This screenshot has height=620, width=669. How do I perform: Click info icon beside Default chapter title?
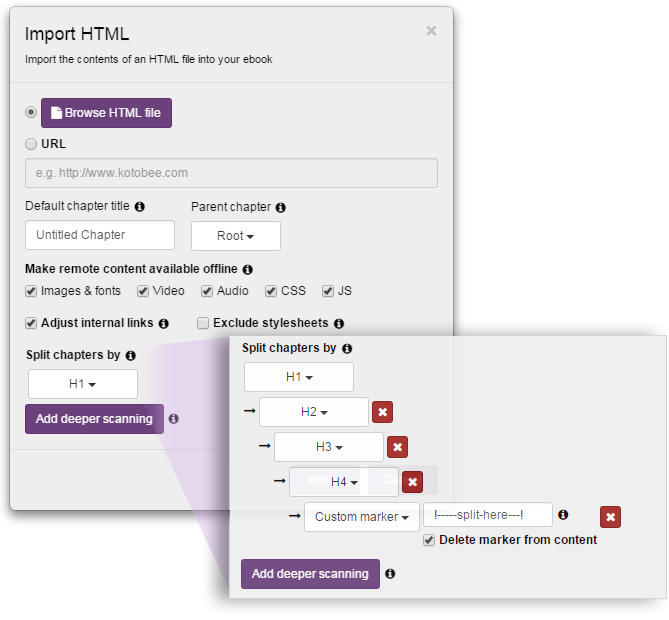(x=139, y=207)
